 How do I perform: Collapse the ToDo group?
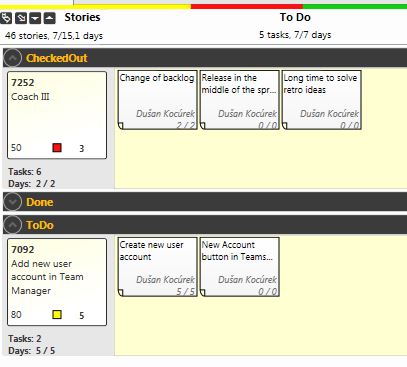tap(13, 225)
